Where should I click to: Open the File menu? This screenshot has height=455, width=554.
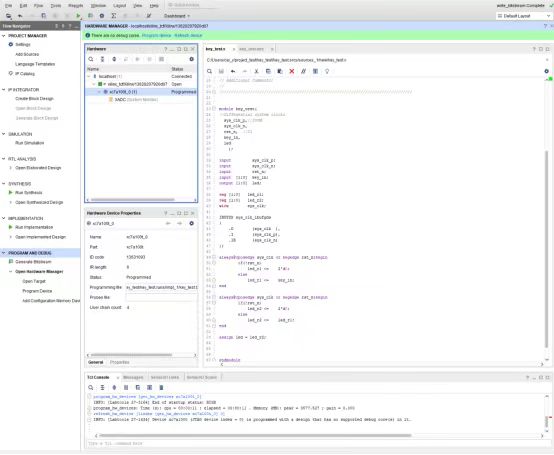8,6
